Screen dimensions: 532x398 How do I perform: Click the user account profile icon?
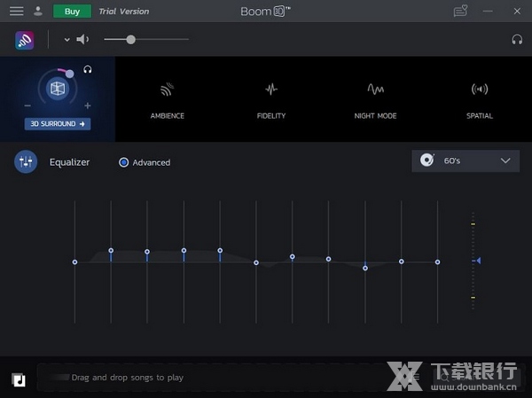37,12
